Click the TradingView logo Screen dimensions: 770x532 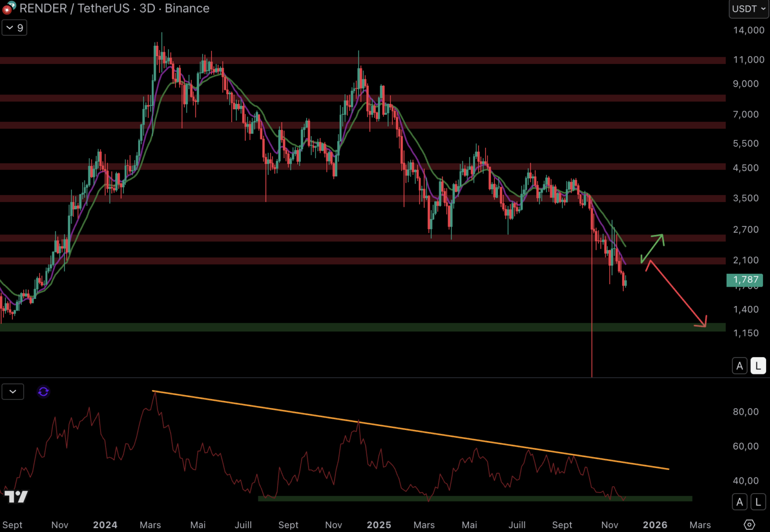tap(16, 497)
